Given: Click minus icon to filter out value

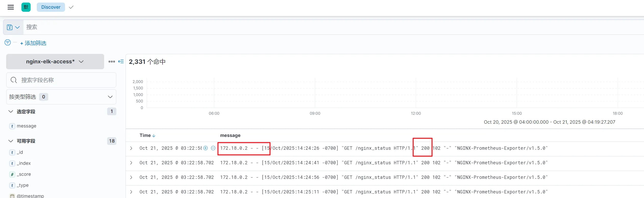Looking at the screenshot, I should pyautogui.click(x=213, y=148).
